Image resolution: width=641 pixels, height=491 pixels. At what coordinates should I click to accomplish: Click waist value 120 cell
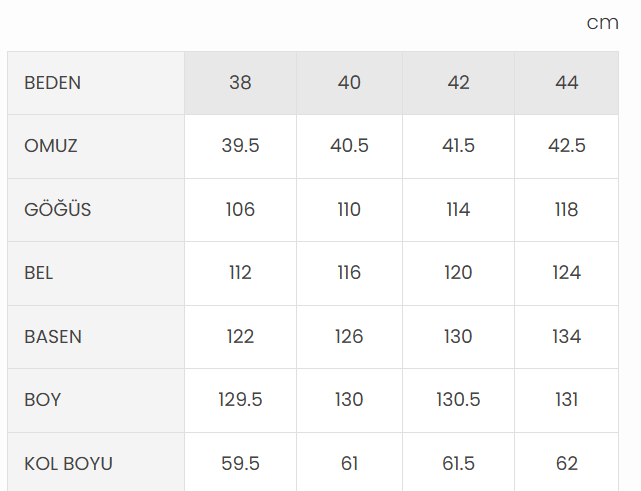point(458,273)
